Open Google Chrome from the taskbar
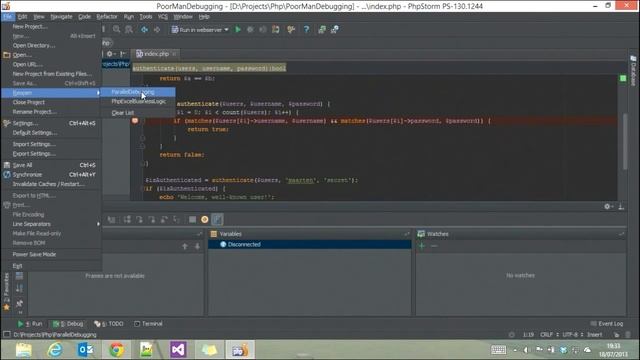Screen dimensions: 640x360 [117, 350]
